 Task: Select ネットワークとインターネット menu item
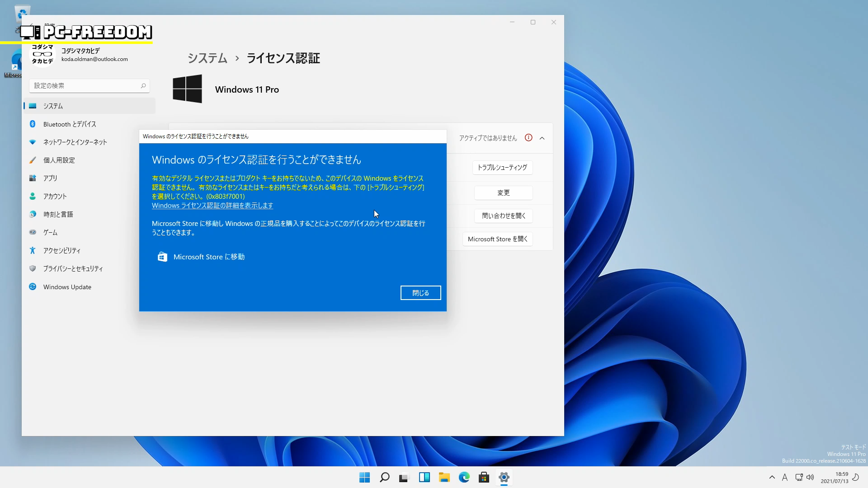coord(75,142)
